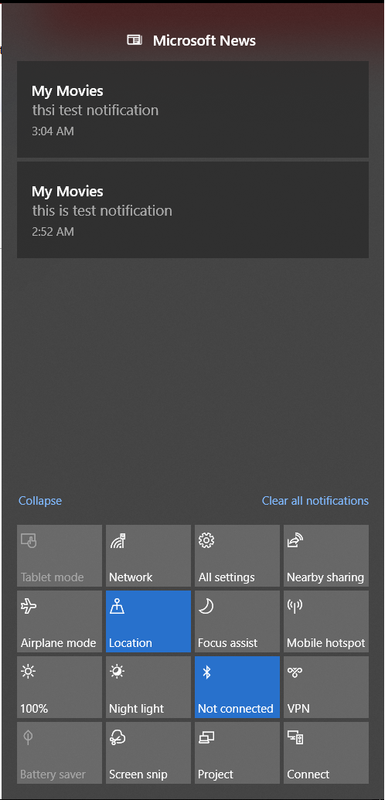The height and width of the screenshot is (800, 385).
Task: Click the Project screens icon
Action: (x=206, y=737)
